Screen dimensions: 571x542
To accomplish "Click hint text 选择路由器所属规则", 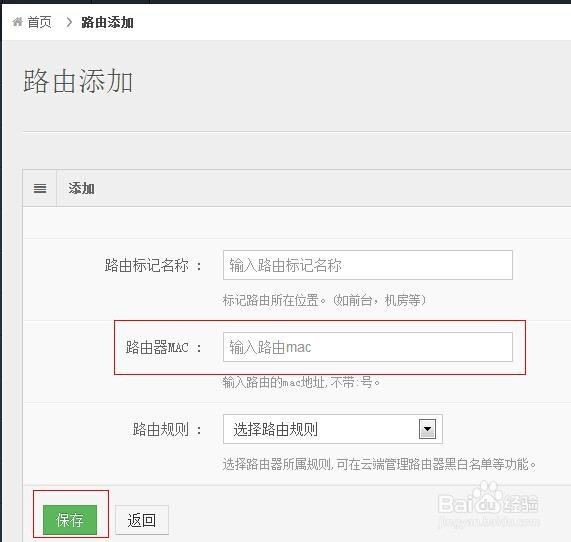I will point(379,464).
